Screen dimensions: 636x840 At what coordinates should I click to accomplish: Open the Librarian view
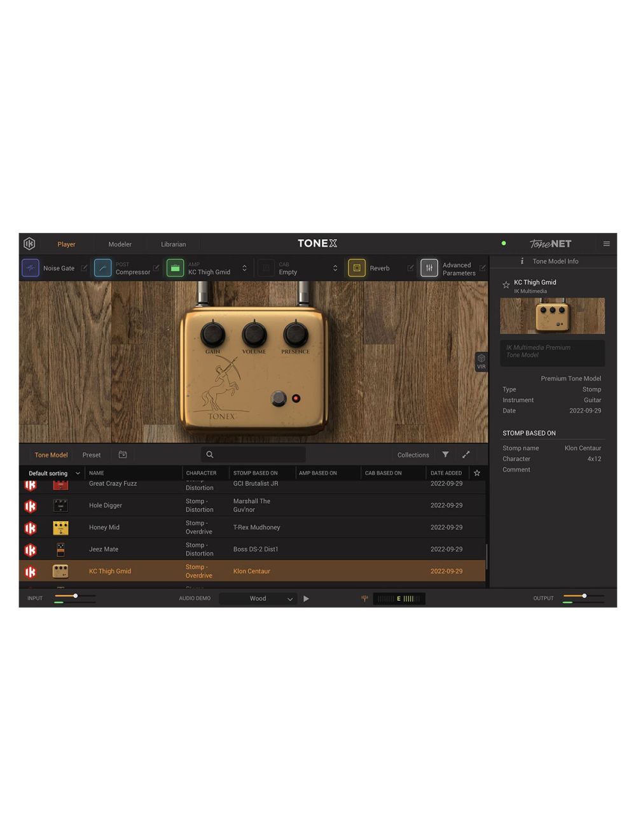[x=173, y=244]
